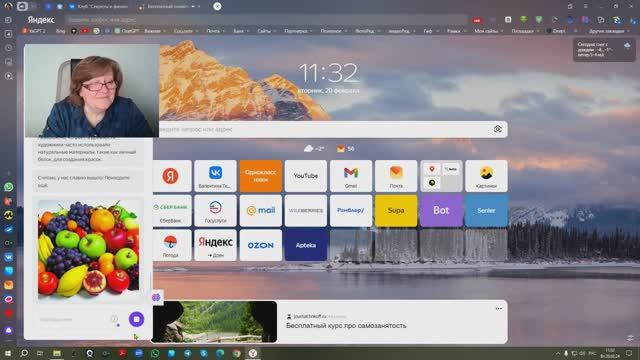The image size is (640, 360).
Task: Open the Wildberries tile
Action: coord(306,211)
